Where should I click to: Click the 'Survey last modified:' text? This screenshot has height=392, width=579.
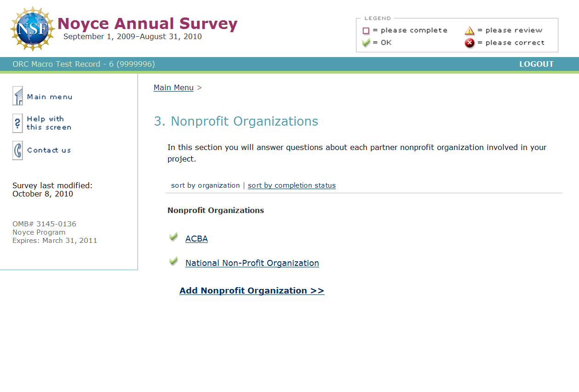click(x=52, y=185)
